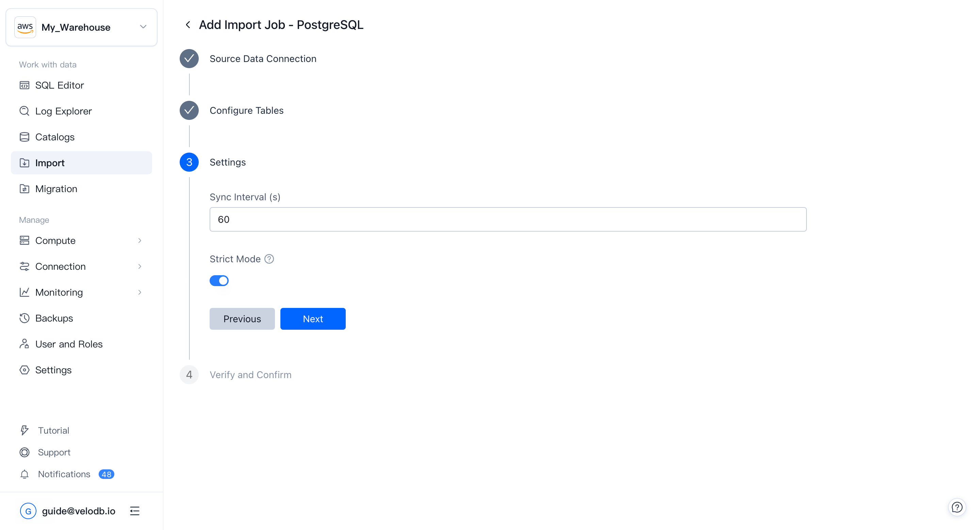Click the Previous button
This screenshot has height=530, width=980.
242,319
